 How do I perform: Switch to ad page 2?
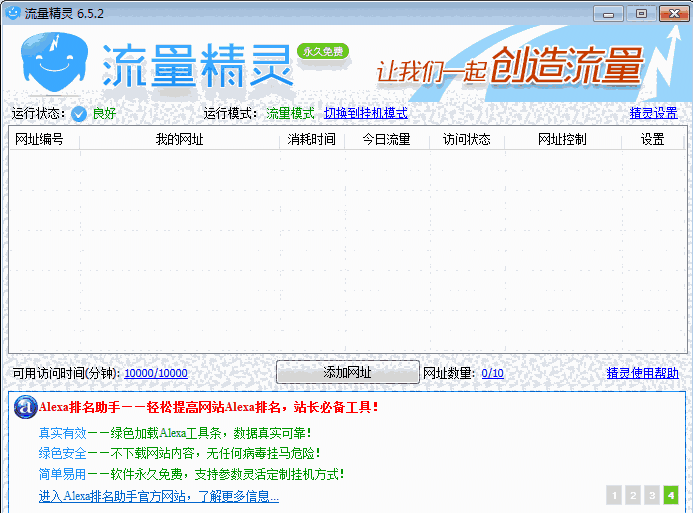[633, 495]
